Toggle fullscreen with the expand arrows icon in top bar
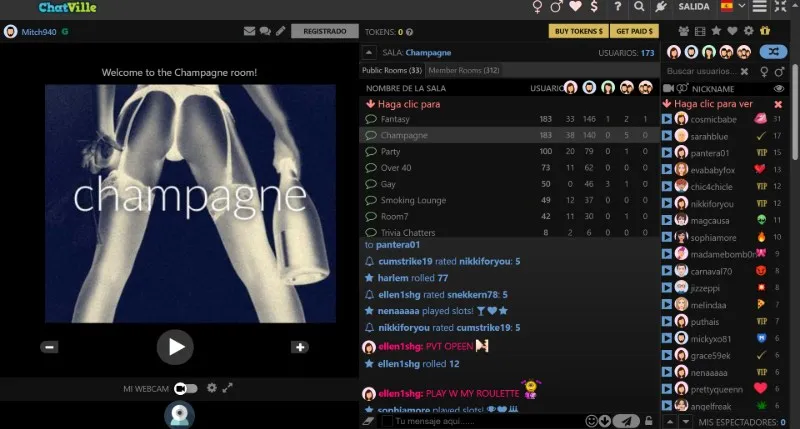Image resolution: width=800 pixels, height=429 pixels. (781, 7)
